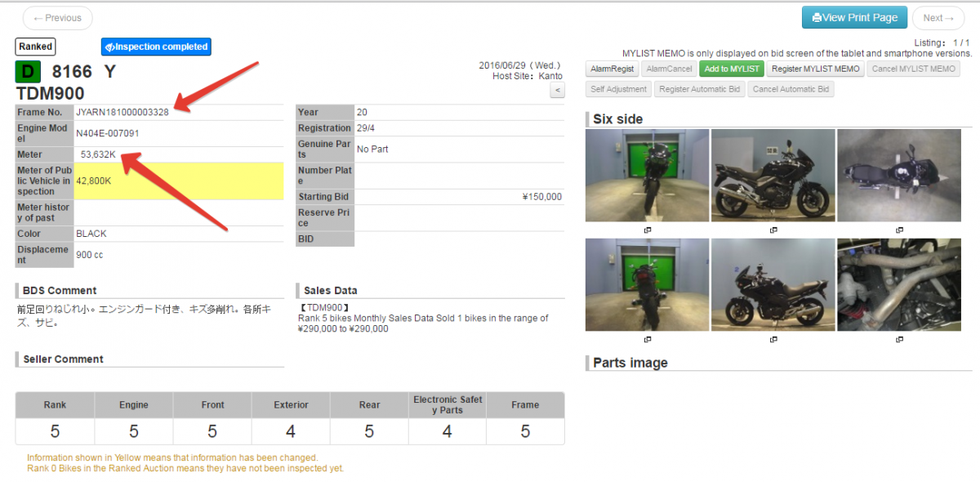Add this bike to MYLIST
The width and height of the screenshot is (980, 482).
[x=732, y=69]
